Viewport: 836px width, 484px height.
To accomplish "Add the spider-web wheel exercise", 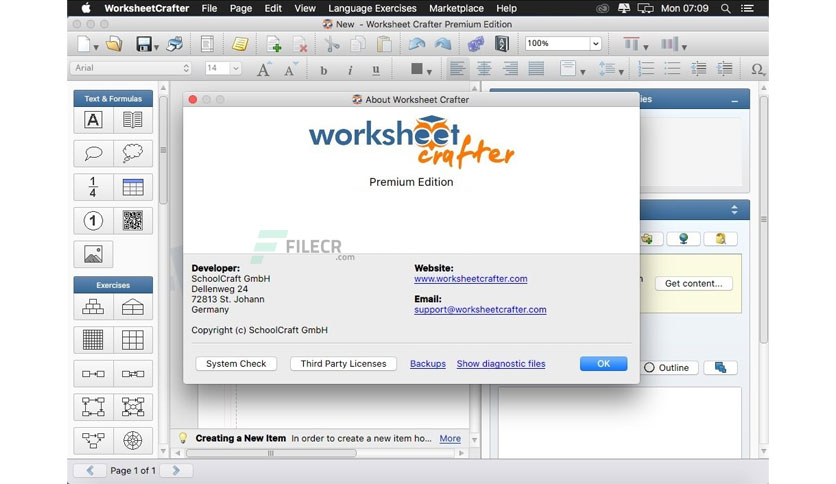I will 133,440.
